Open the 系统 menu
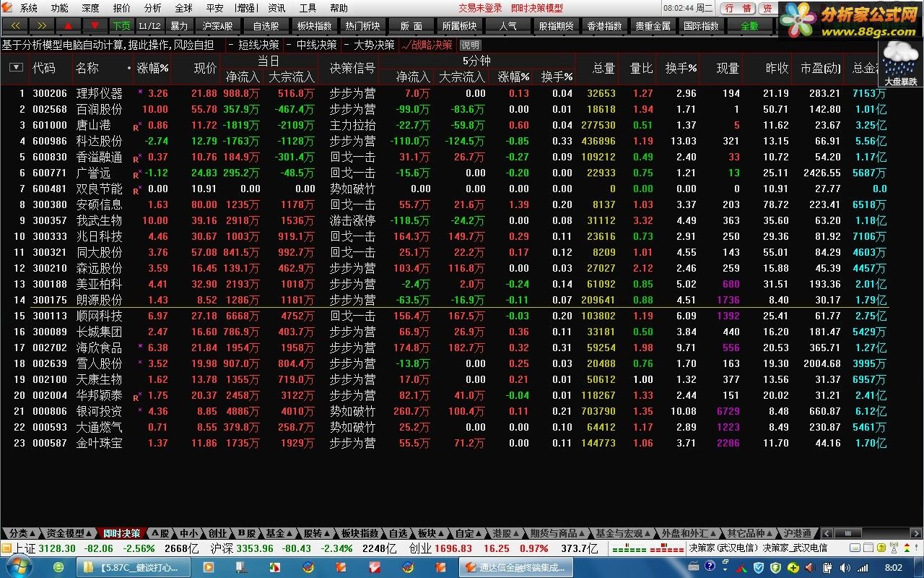The width and height of the screenshot is (924, 578). pyautogui.click(x=29, y=8)
